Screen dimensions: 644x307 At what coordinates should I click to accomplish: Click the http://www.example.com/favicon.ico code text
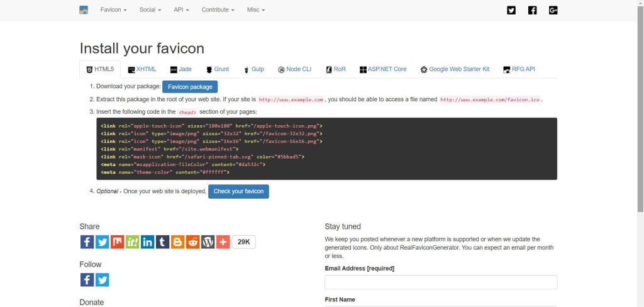click(490, 100)
